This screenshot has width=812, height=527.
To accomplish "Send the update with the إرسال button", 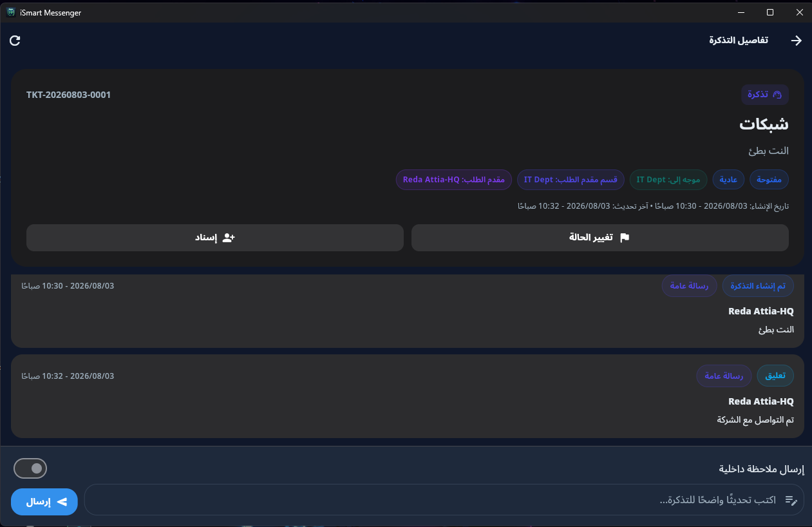I will [44, 502].
